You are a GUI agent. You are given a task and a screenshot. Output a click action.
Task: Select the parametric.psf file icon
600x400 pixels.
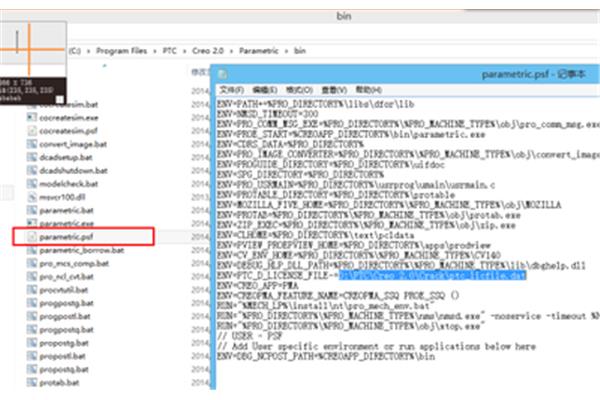[32, 237]
